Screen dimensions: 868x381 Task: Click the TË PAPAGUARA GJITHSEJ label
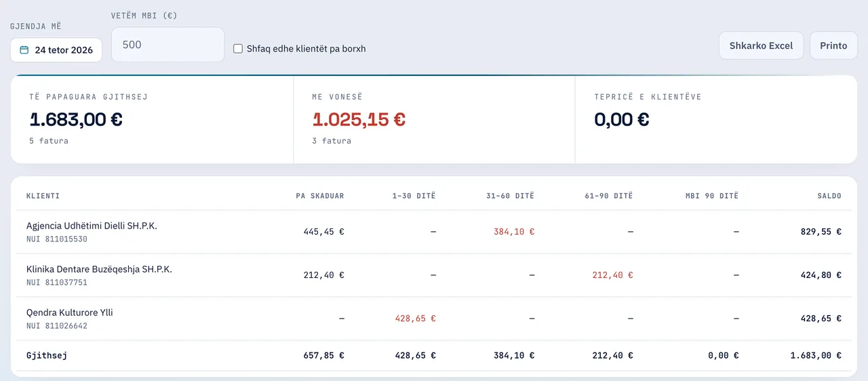pos(89,97)
